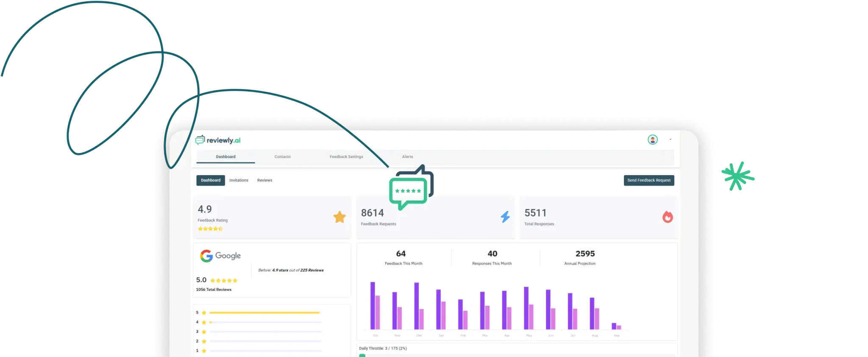Click the red flame icon on Total Responses
Viewport: 868px width, 357px height.
[x=668, y=217]
